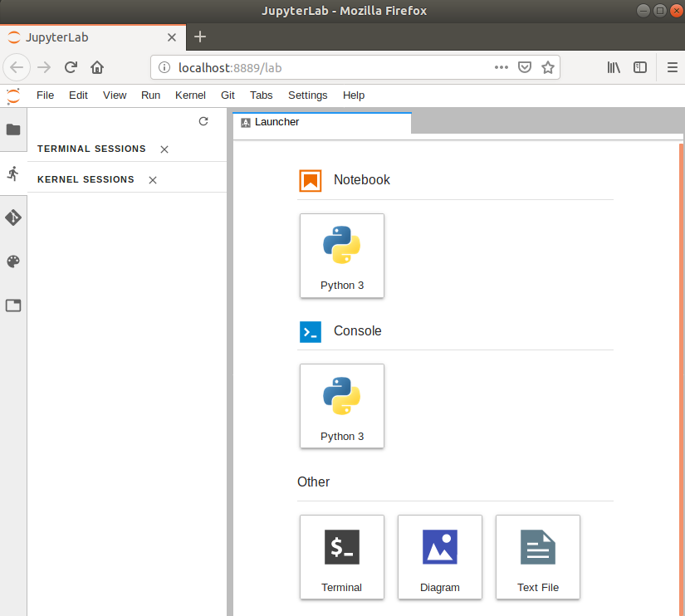Click the Other section heading
This screenshot has width=685, height=616.
click(x=313, y=482)
